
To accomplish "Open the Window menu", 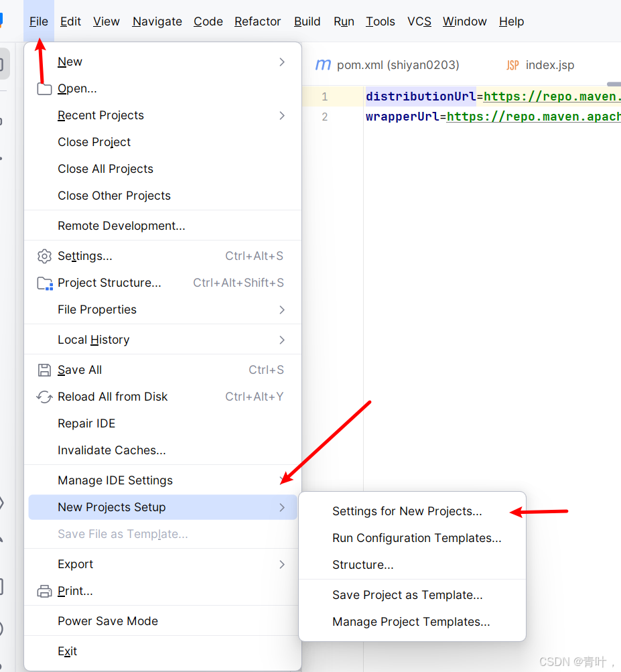I will [x=464, y=21].
